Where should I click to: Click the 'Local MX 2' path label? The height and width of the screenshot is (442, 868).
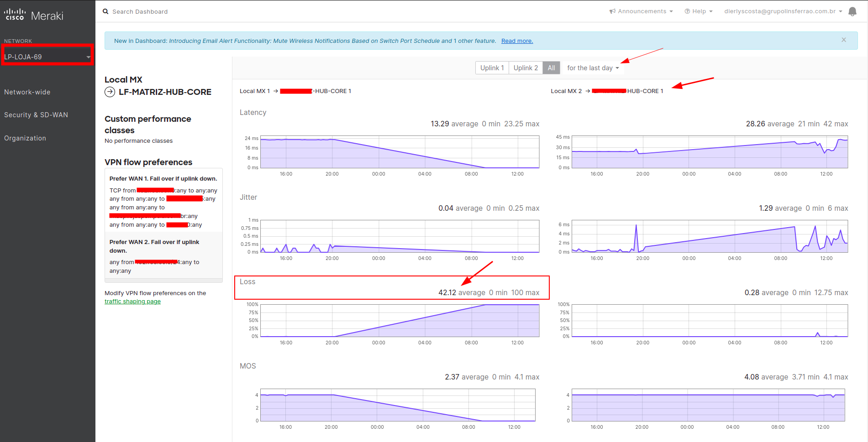click(566, 91)
